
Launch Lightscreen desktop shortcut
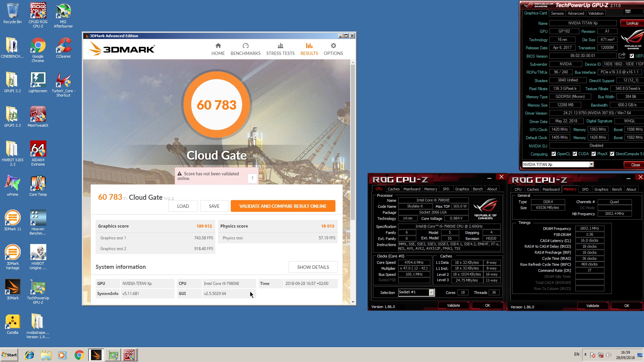coord(38,82)
